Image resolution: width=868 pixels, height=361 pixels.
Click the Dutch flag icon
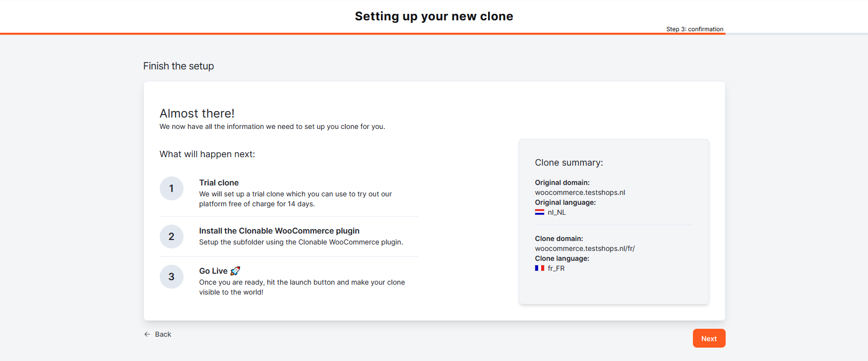pyautogui.click(x=540, y=212)
